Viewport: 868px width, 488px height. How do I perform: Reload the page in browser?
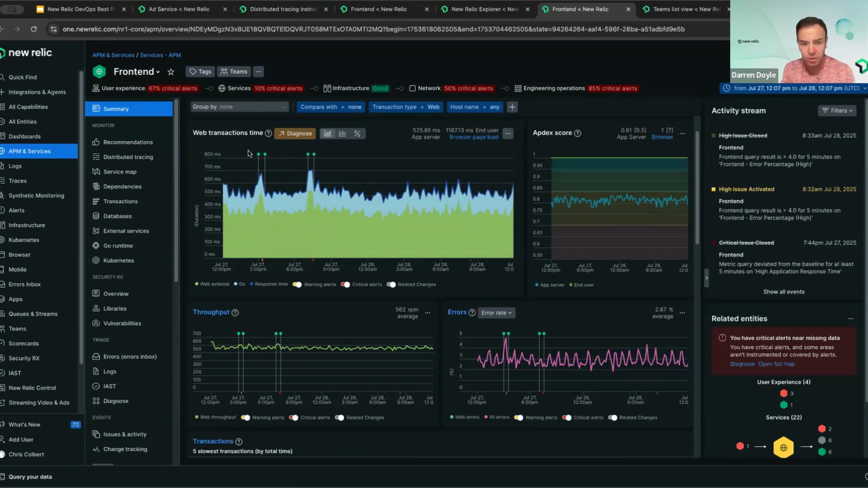[x=33, y=29]
